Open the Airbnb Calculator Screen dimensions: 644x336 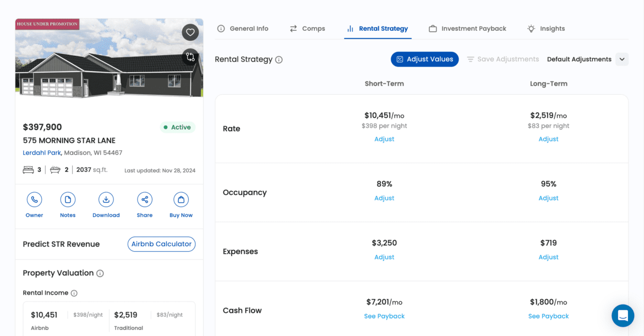(x=161, y=244)
